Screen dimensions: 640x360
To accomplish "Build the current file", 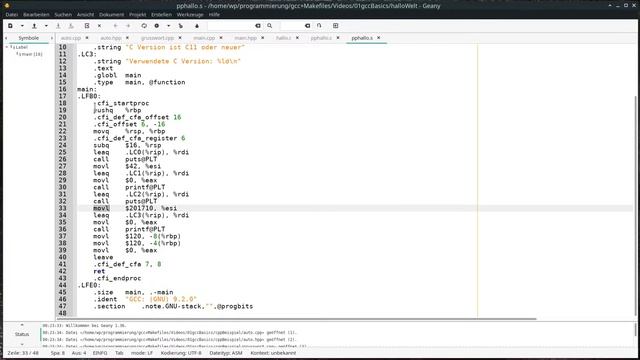I will tap(157, 26).
